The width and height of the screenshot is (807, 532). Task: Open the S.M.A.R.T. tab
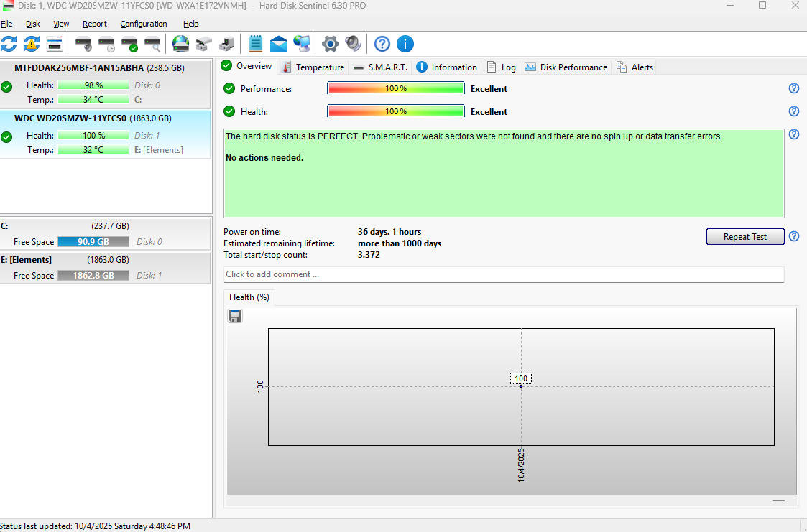(381, 67)
